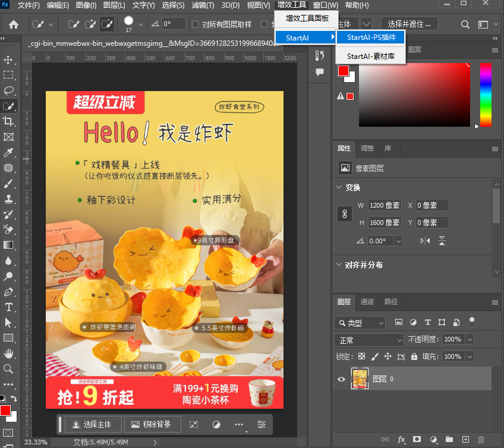Toggle the partially hidden options bar checkbox
The height and width of the screenshot is (448, 504).
point(264,24)
